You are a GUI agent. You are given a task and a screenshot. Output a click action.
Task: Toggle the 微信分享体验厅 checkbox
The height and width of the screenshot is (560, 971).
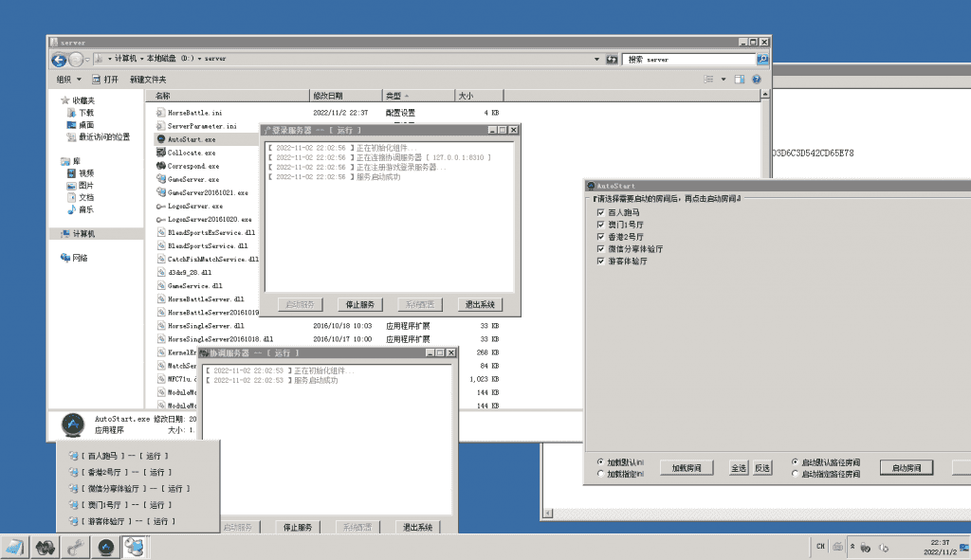coord(600,249)
